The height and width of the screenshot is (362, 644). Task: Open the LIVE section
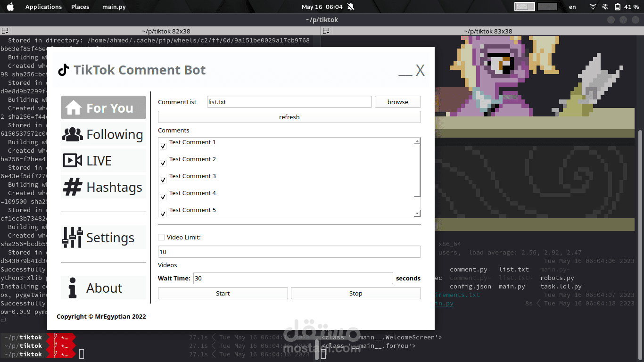[103, 161]
